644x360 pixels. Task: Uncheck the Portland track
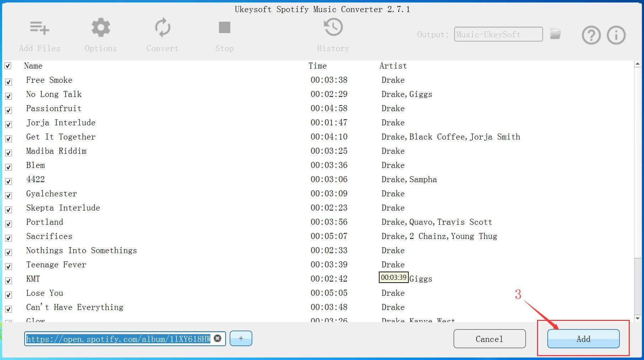pyautogui.click(x=9, y=224)
